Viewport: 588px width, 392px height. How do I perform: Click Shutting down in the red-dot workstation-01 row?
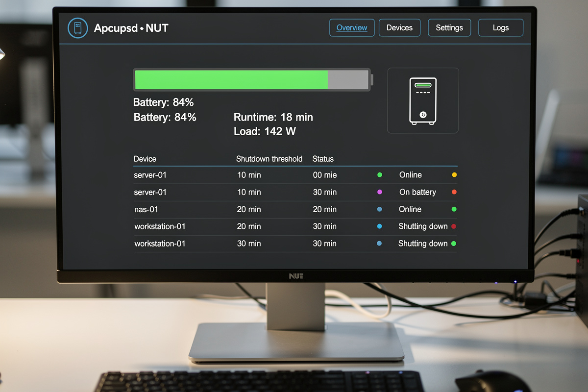[x=423, y=226]
